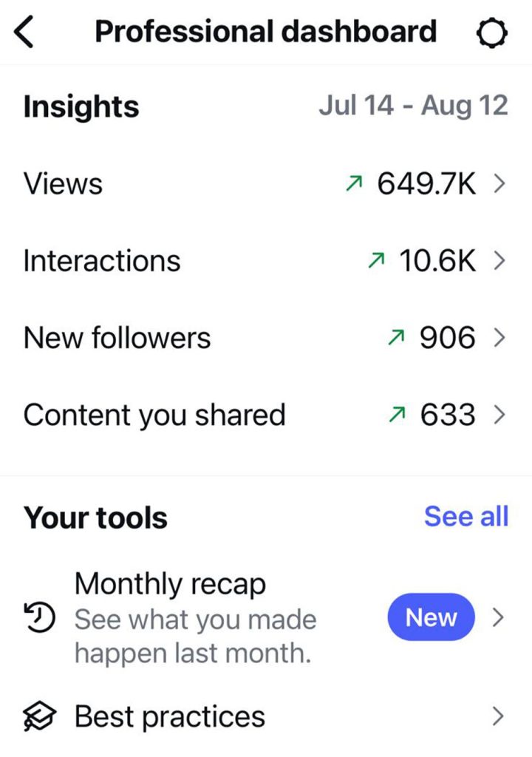Change the Jul 14 - Aug 12 date range

[x=413, y=106]
